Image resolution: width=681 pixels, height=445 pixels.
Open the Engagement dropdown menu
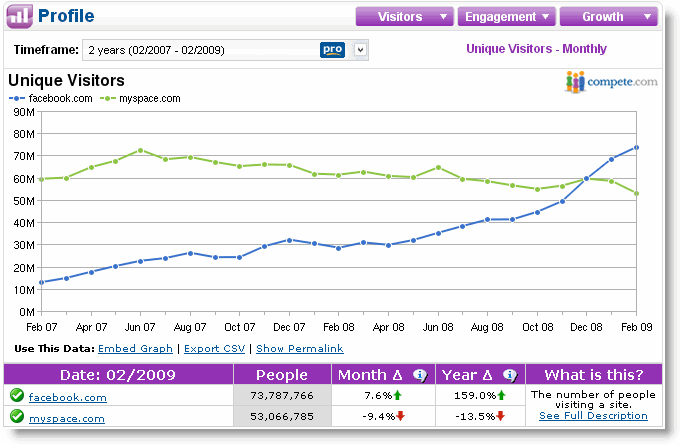506,16
